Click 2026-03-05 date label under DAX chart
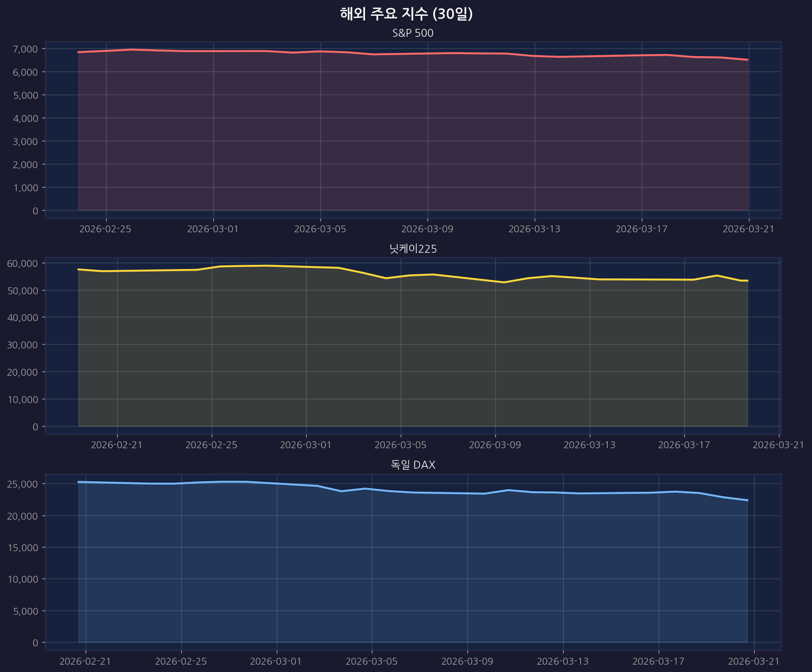The image size is (812, 672). pyautogui.click(x=372, y=661)
